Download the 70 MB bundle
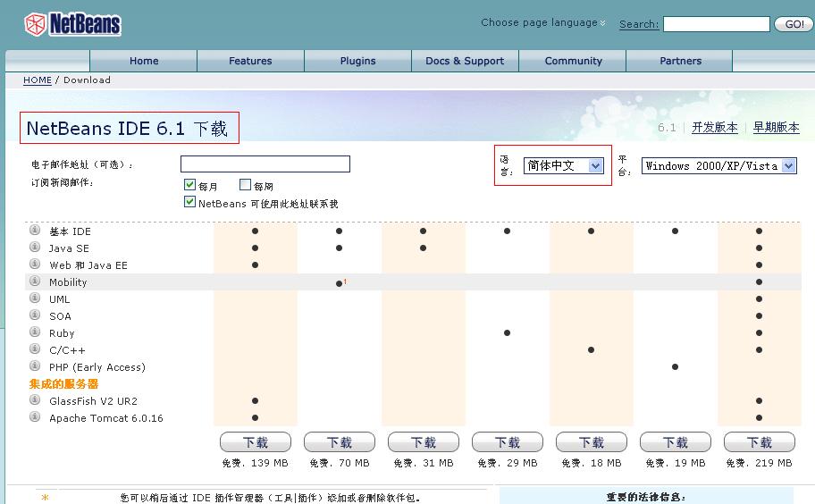 click(340, 442)
